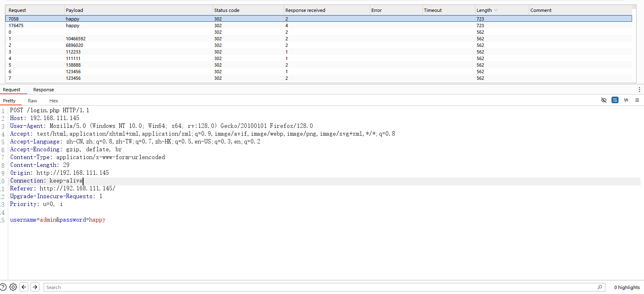Switch to the Response tab
The image size is (644, 294).
pyautogui.click(x=44, y=90)
